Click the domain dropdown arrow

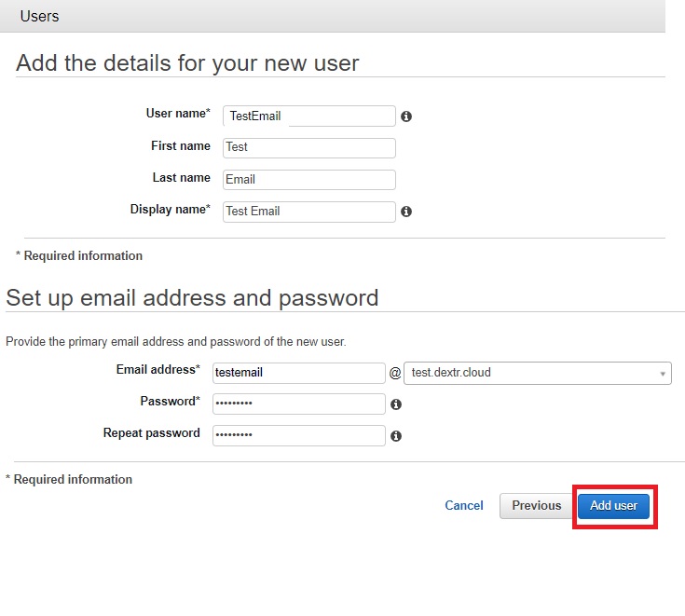663,374
